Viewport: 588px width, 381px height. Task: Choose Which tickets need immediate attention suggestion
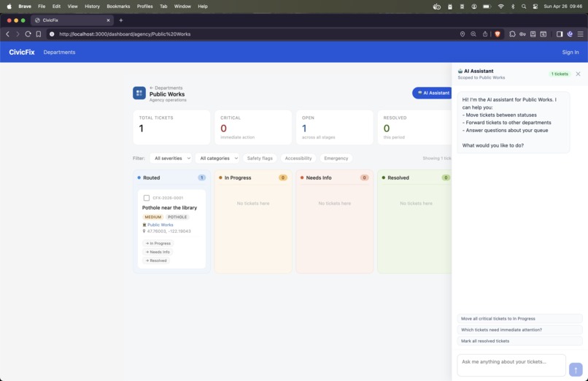click(x=519, y=330)
